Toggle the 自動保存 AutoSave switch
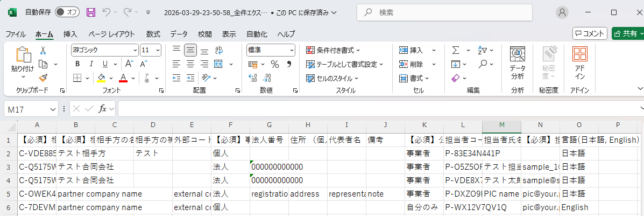This screenshot has width=644, height=216. (67, 12)
